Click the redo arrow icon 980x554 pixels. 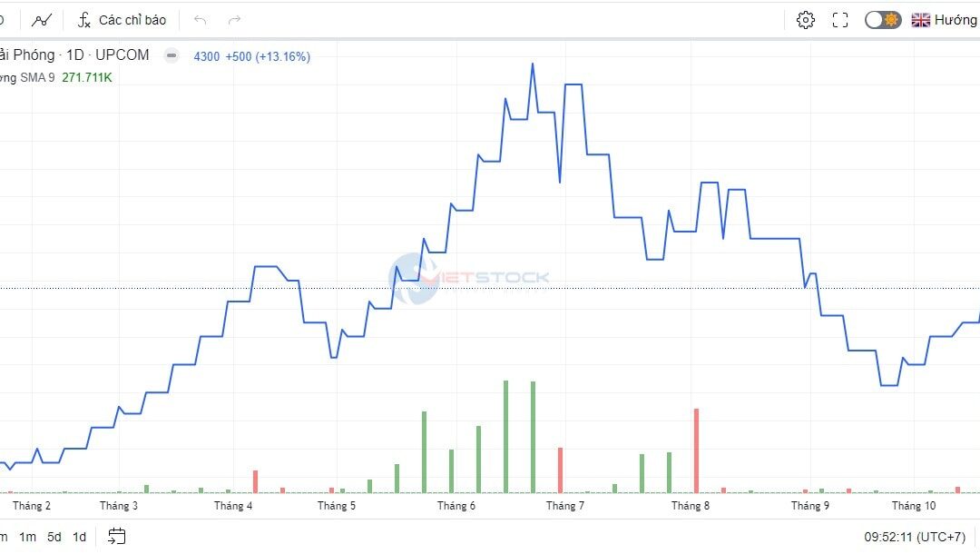point(234,20)
